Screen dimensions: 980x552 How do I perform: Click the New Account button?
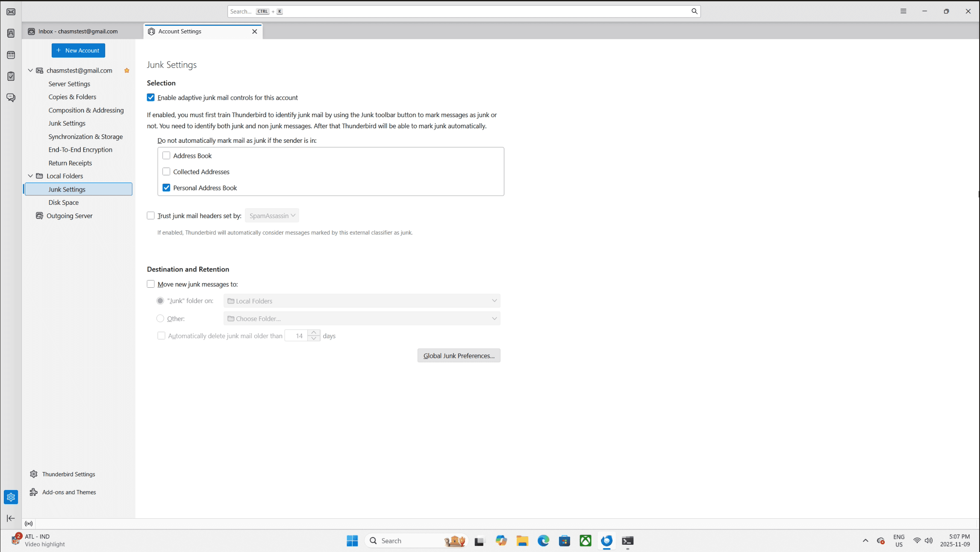[78, 50]
